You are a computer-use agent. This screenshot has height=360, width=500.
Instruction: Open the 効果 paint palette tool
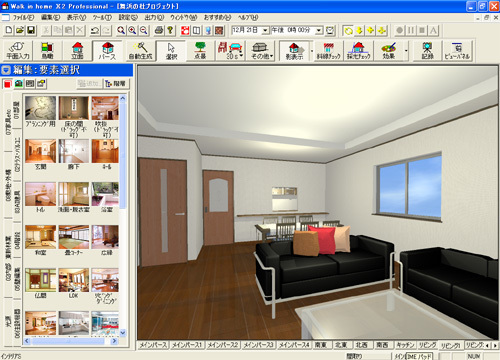(389, 51)
